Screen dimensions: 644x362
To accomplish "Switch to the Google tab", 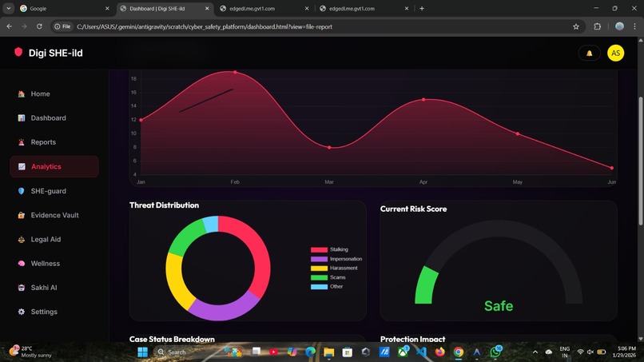I will 65,8.
